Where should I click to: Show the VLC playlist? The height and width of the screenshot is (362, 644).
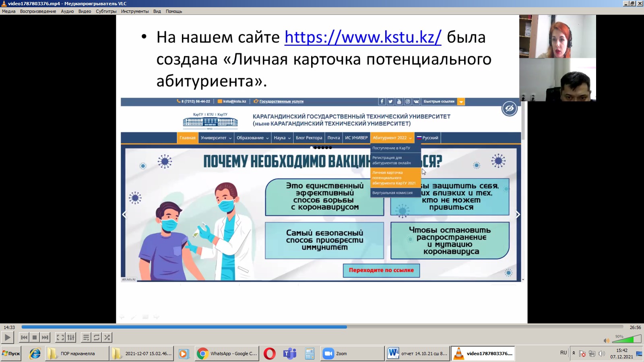point(86,337)
